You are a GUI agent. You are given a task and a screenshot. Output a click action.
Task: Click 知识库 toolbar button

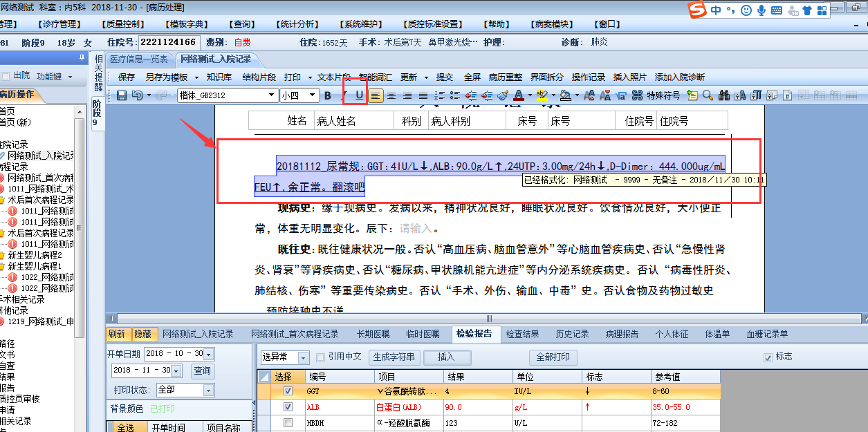pos(219,77)
